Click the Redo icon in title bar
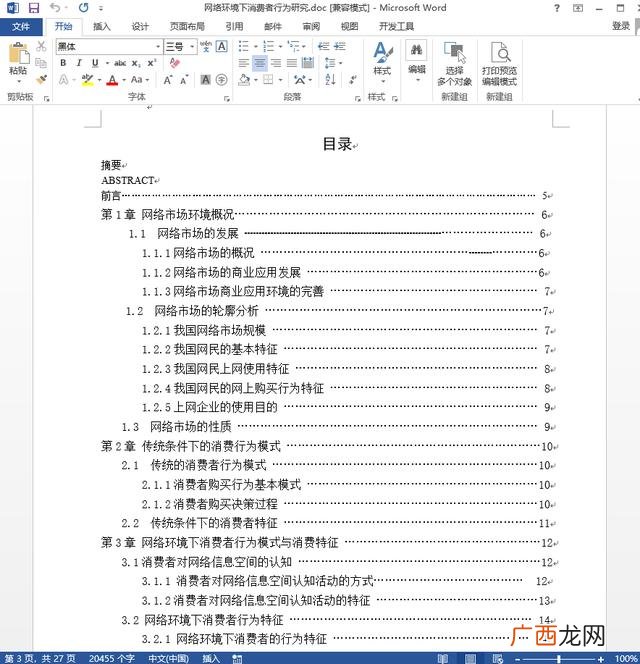The image size is (640, 664). click(x=83, y=7)
